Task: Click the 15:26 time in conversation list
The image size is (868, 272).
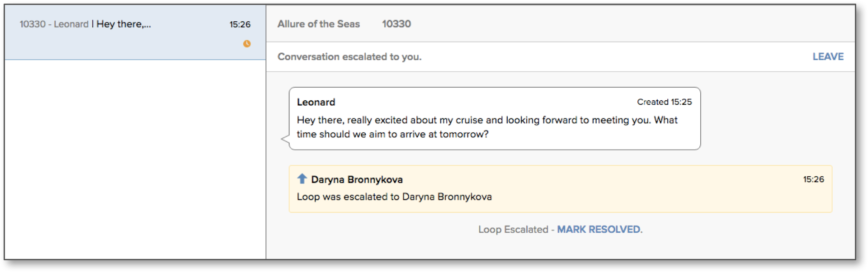Action: pos(240,24)
